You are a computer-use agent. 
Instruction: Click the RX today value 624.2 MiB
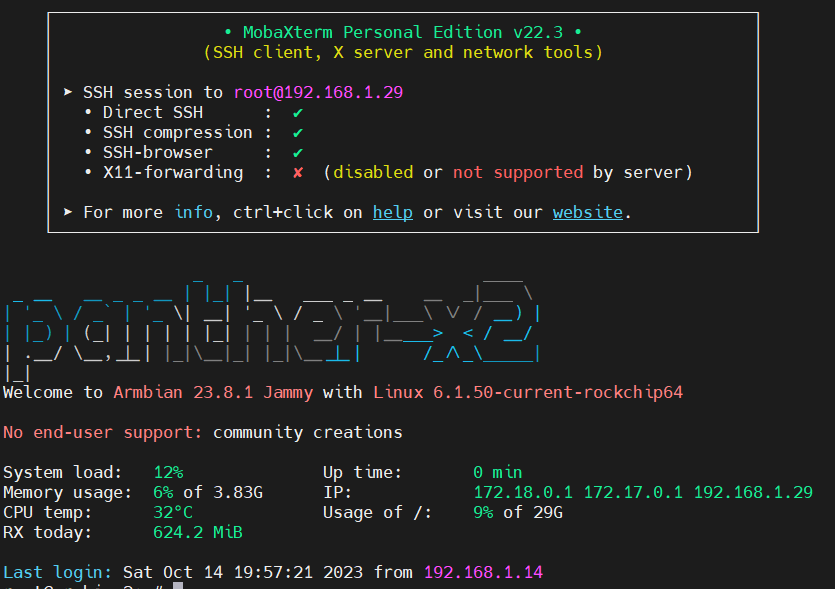pos(198,533)
